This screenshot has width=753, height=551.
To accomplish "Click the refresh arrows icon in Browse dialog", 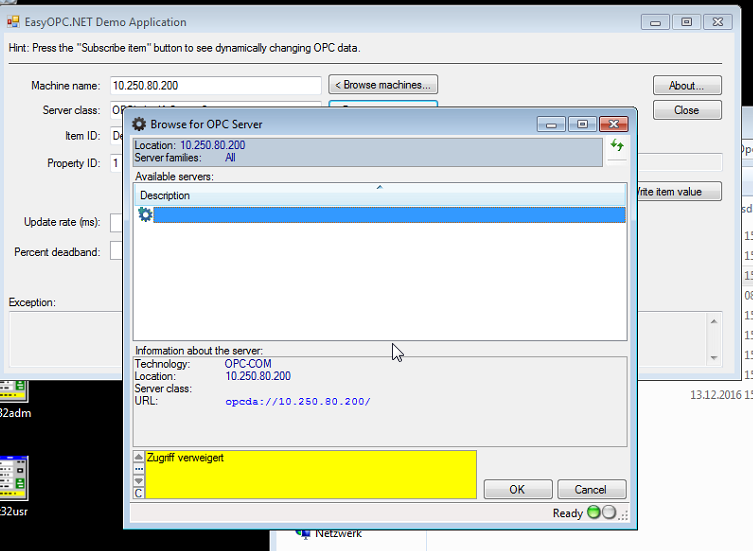I will coord(617,145).
